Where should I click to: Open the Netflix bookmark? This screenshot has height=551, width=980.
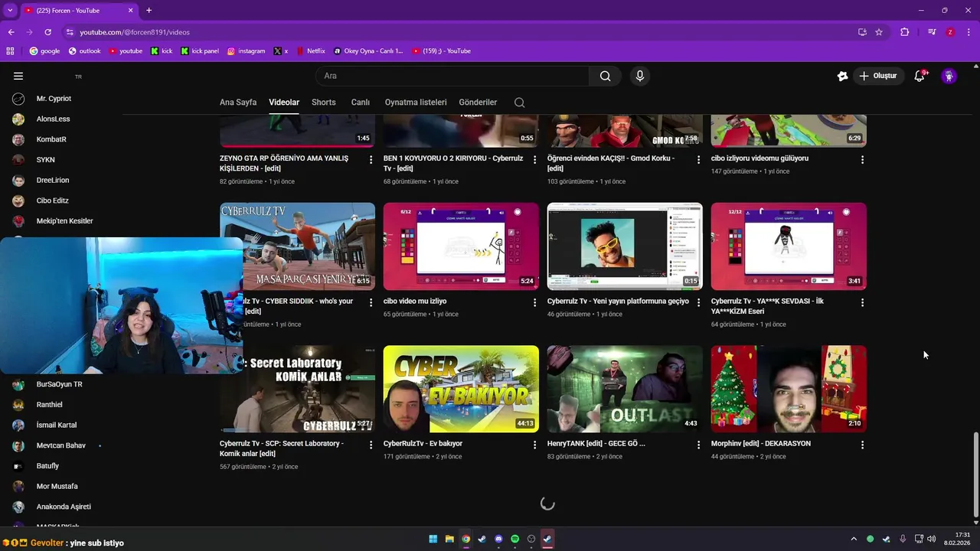(310, 51)
